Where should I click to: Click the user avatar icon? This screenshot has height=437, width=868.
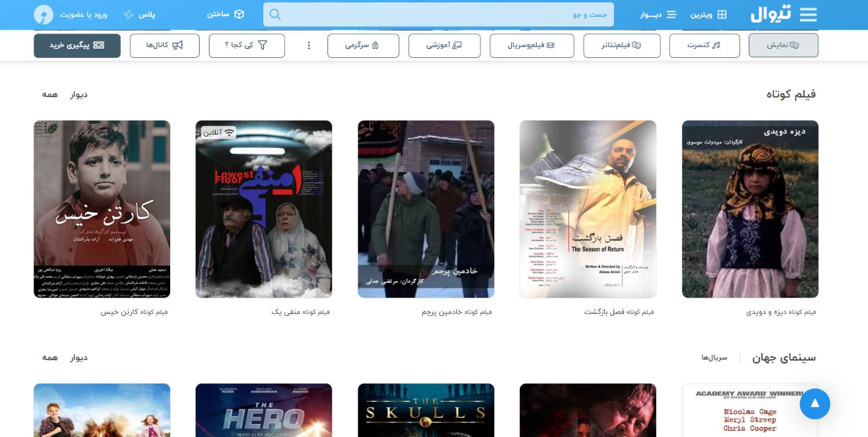click(43, 14)
